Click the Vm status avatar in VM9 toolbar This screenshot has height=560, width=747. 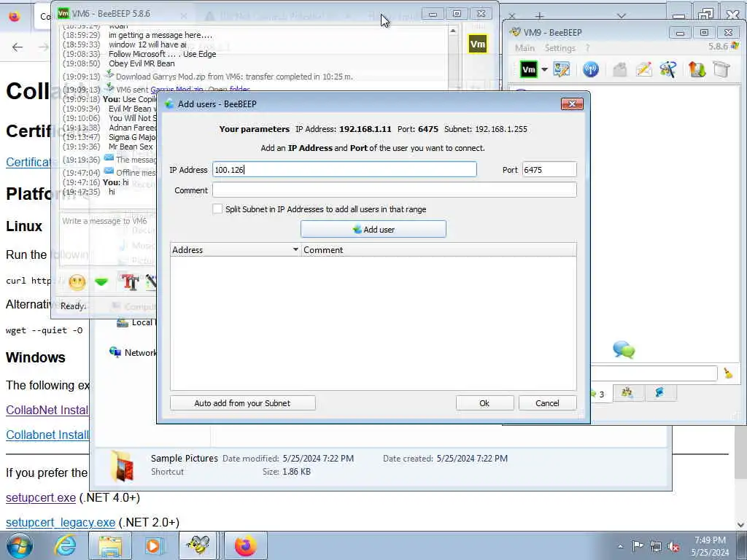coord(529,69)
